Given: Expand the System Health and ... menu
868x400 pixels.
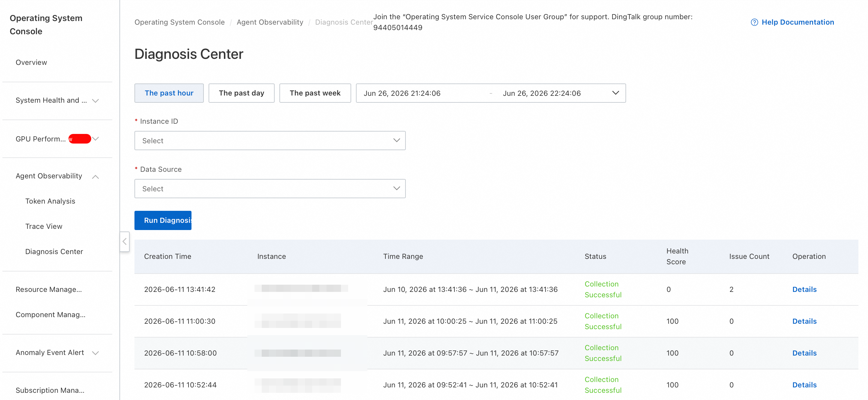Looking at the screenshot, I should point(95,101).
